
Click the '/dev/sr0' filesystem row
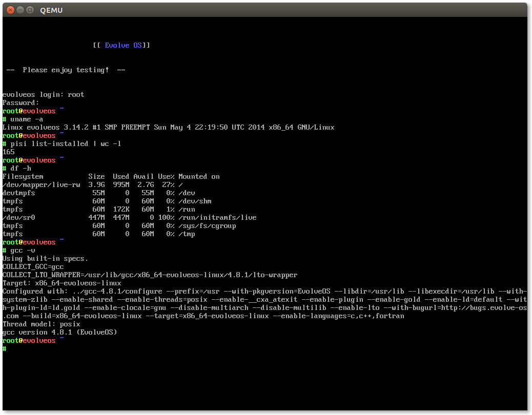129,218
